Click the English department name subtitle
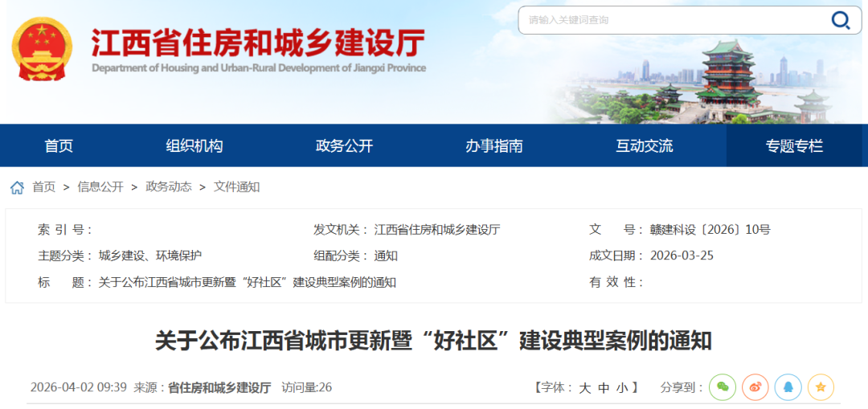Image resolution: width=868 pixels, height=409 pixels. (x=259, y=68)
